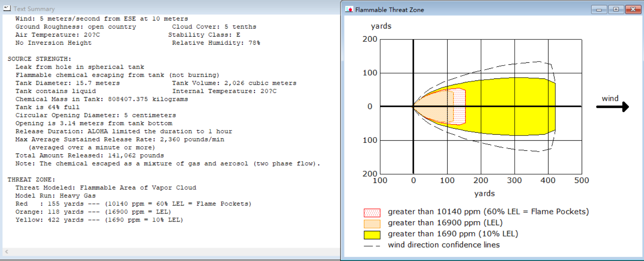
Task: Click the 'yards' label below the chart
Action: point(485,194)
